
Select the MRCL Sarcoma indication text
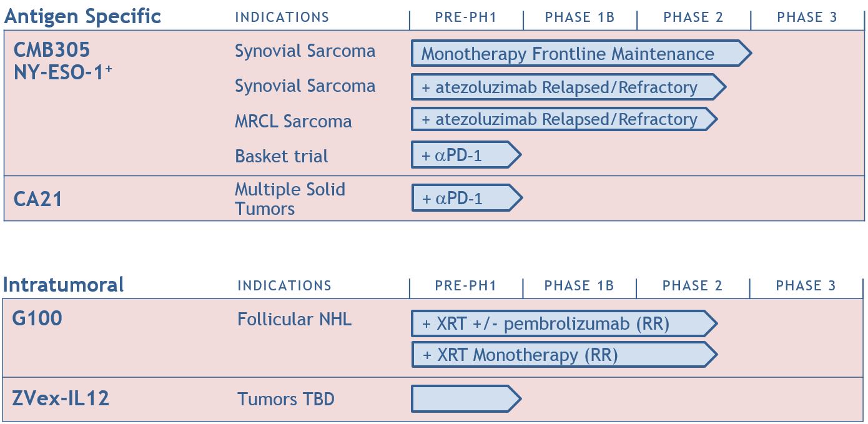coord(293,121)
